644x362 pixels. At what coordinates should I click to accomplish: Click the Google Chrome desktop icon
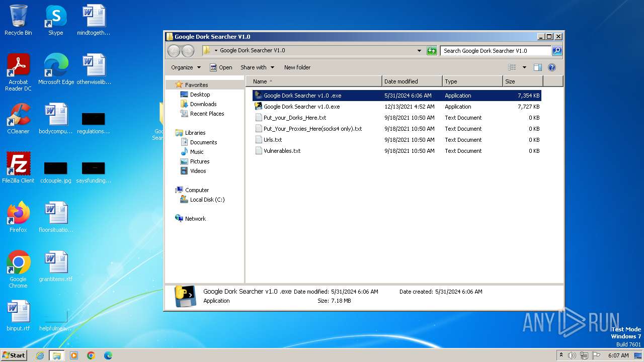18,269
